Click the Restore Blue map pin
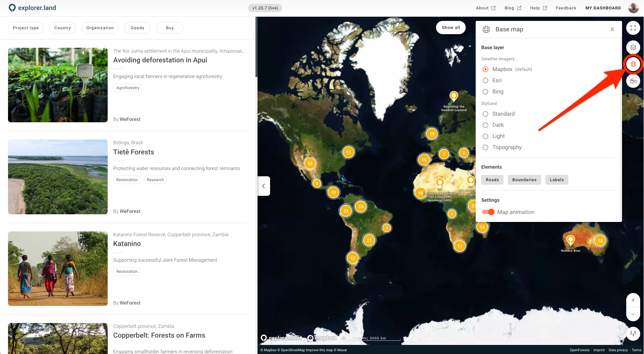This screenshot has height=354, width=644. (x=570, y=240)
